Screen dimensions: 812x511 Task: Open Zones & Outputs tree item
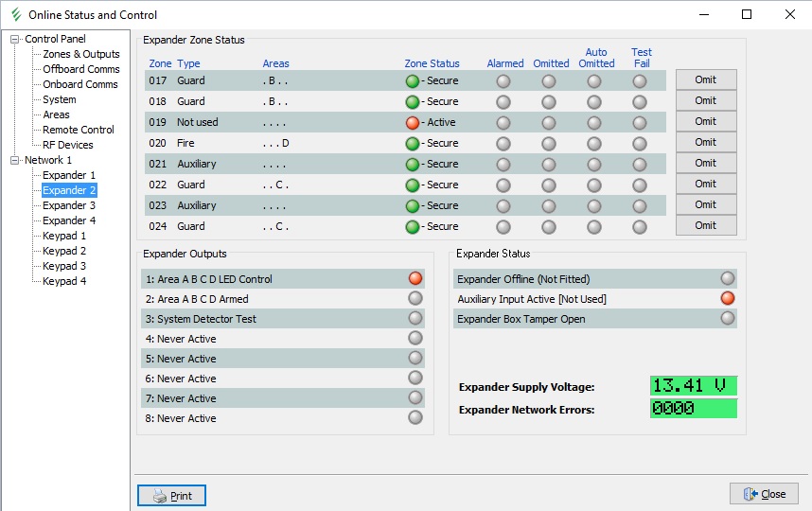point(81,54)
